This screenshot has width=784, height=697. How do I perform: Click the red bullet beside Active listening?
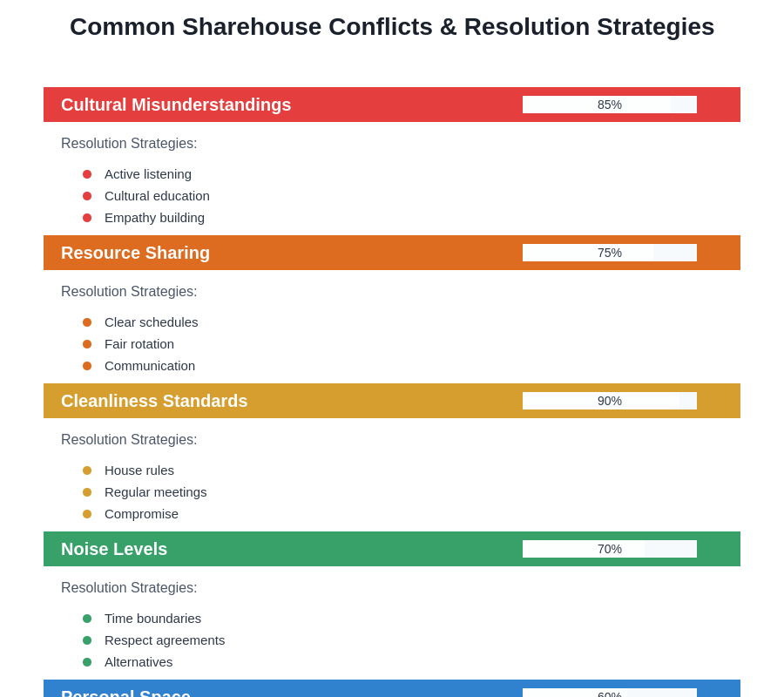click(87, 174)
